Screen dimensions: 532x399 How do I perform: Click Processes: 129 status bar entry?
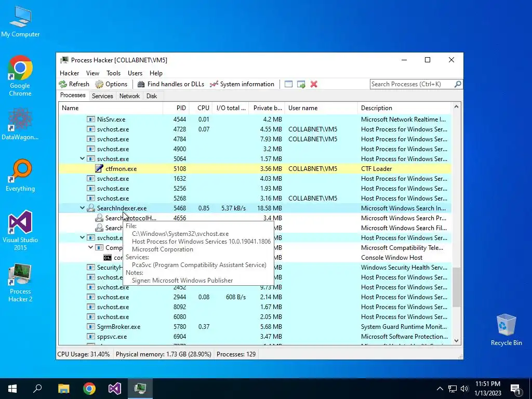click(x=236, y=354)
